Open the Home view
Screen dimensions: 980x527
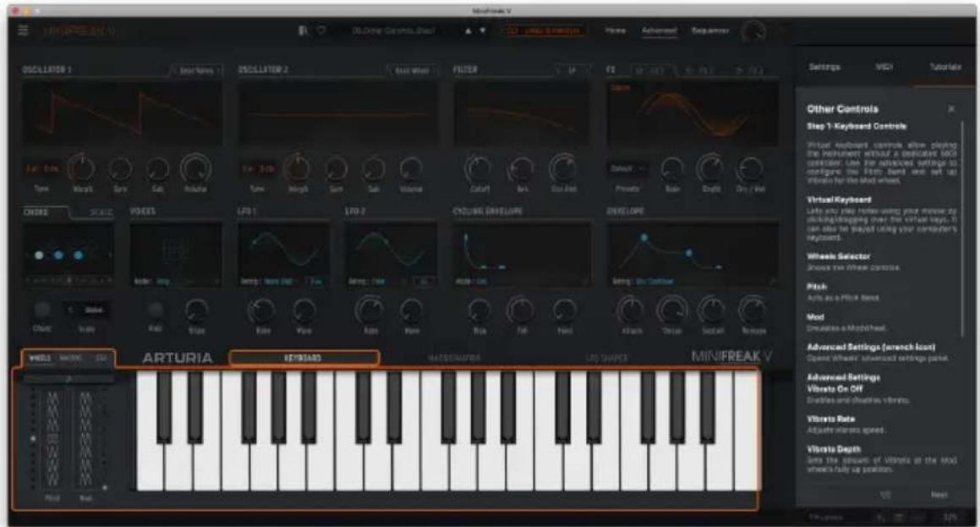(615, 30)
